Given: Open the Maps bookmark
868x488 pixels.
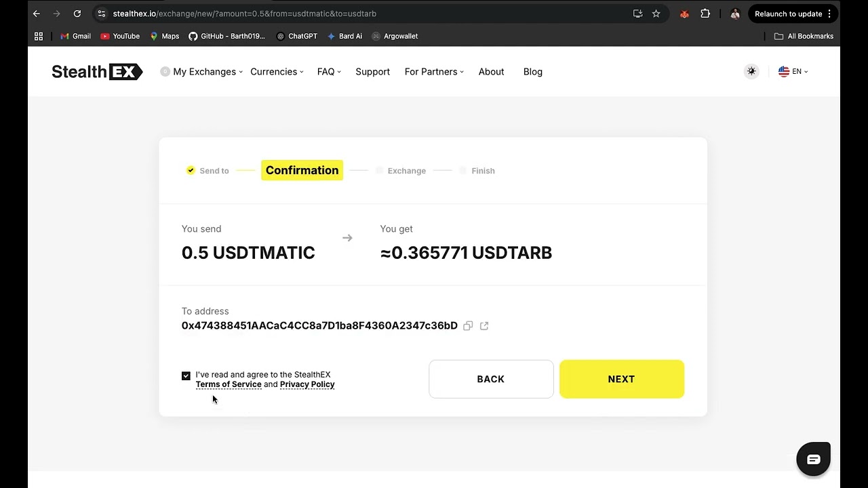Looking at the screenshot, I should (x=165, y=36).
